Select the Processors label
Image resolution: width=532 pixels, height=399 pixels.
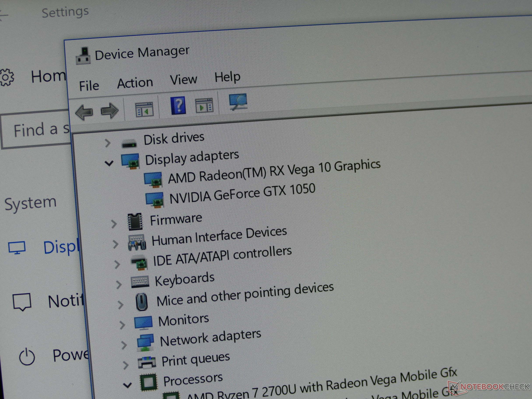pyautogui.click(x=193, y=380)
